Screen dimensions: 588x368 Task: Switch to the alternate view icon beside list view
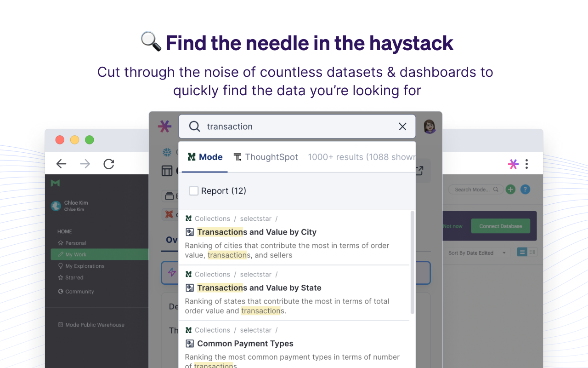(532, 252)
